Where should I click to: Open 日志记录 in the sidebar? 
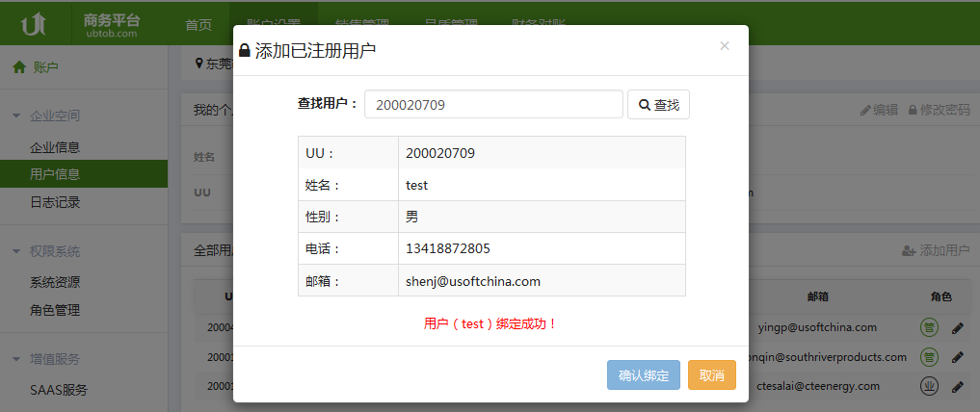[55, 202]
